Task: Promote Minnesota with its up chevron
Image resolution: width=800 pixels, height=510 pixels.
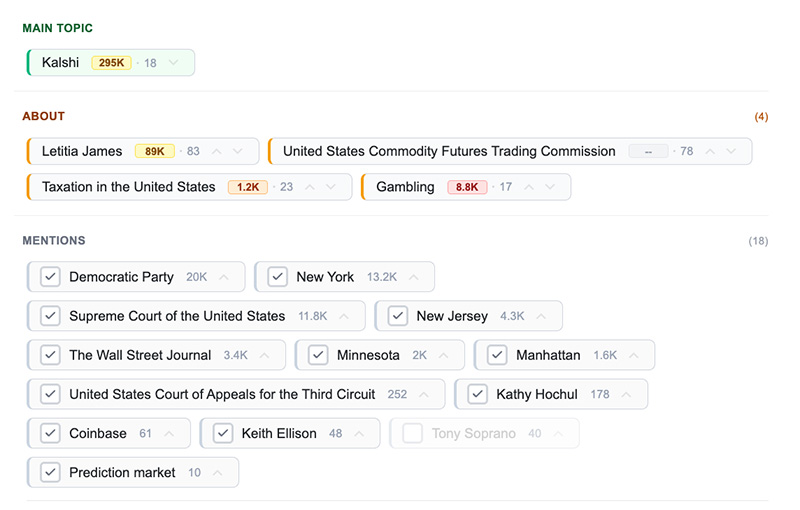Action: click(x=443, y=355)
